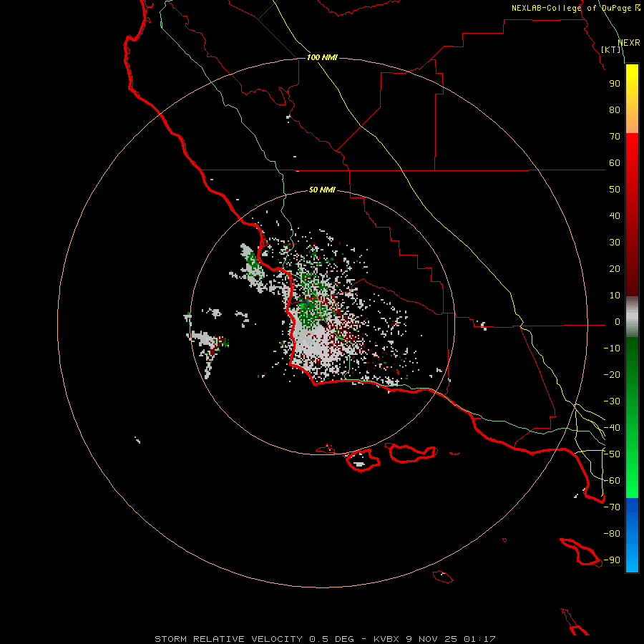644x644 pixels.
Task: Click the -10 knots scale label
Action: (612, 348)
